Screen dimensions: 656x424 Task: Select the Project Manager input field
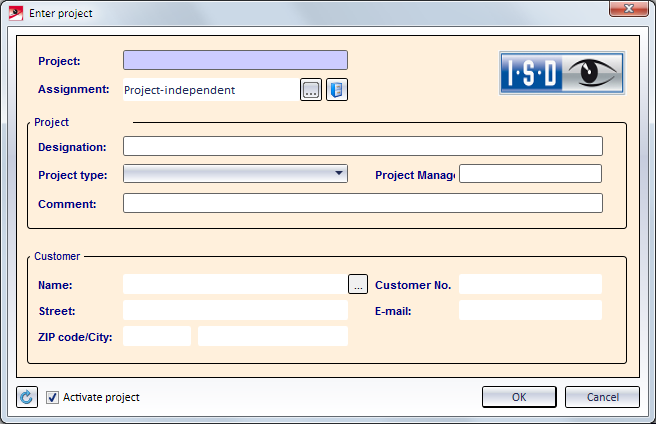coord(530,174)
